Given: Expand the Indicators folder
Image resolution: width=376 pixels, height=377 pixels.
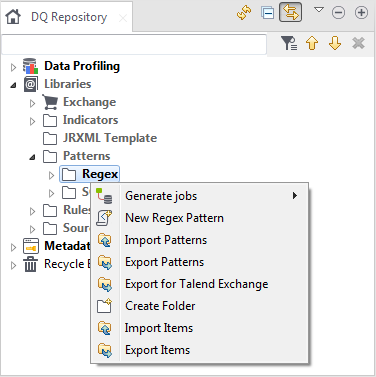Looking at the screenshot, I should coord(32,121).
